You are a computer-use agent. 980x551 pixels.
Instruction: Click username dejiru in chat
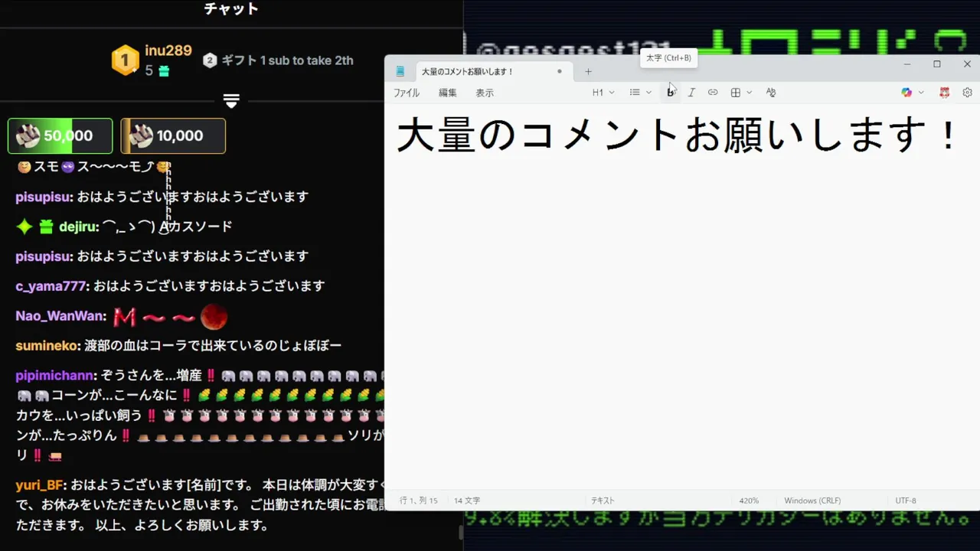pos(78,227)
